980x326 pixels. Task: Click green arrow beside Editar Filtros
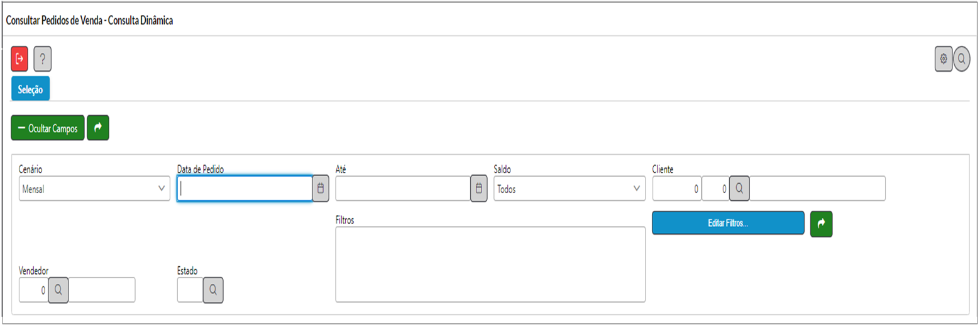click(x=822, y=223)
